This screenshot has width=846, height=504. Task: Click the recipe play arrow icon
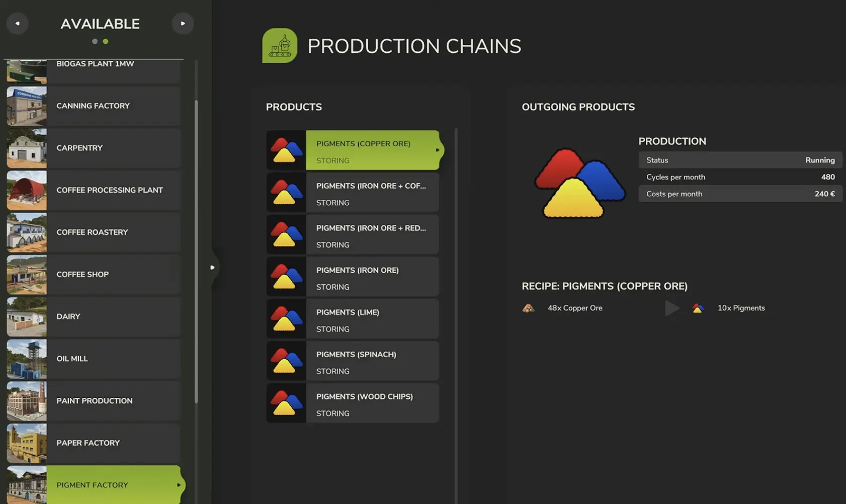click(672, 308)
